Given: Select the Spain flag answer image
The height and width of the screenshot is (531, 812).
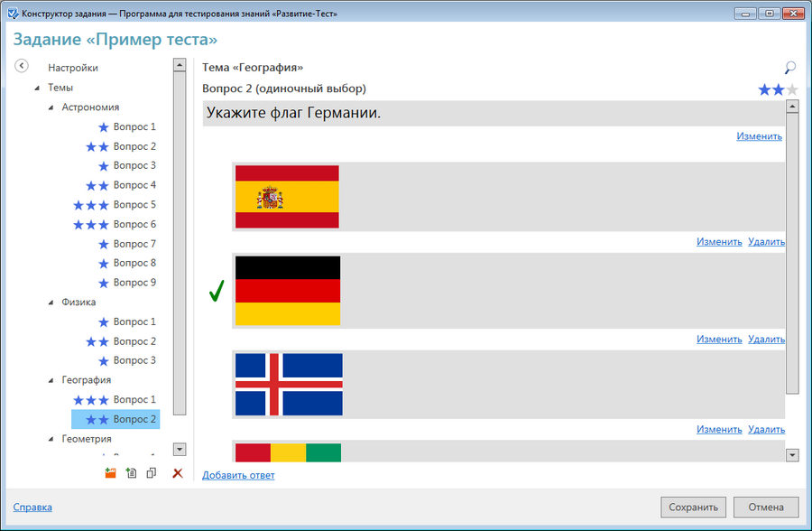Looking at the screenshot, I should tap(288, 197).
